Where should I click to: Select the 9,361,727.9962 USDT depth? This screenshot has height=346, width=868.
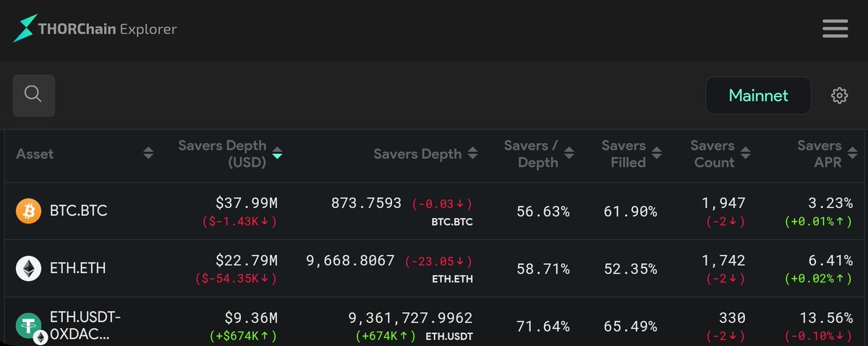[x=410, y=318]
